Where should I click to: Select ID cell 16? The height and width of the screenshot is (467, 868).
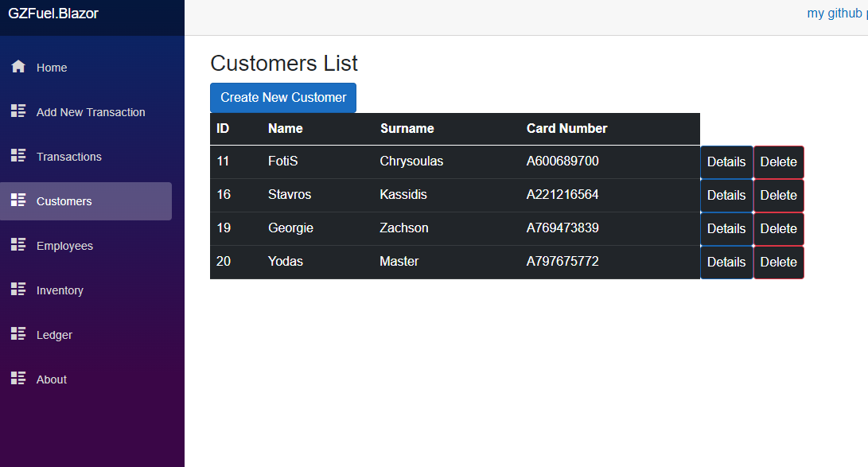224,194
